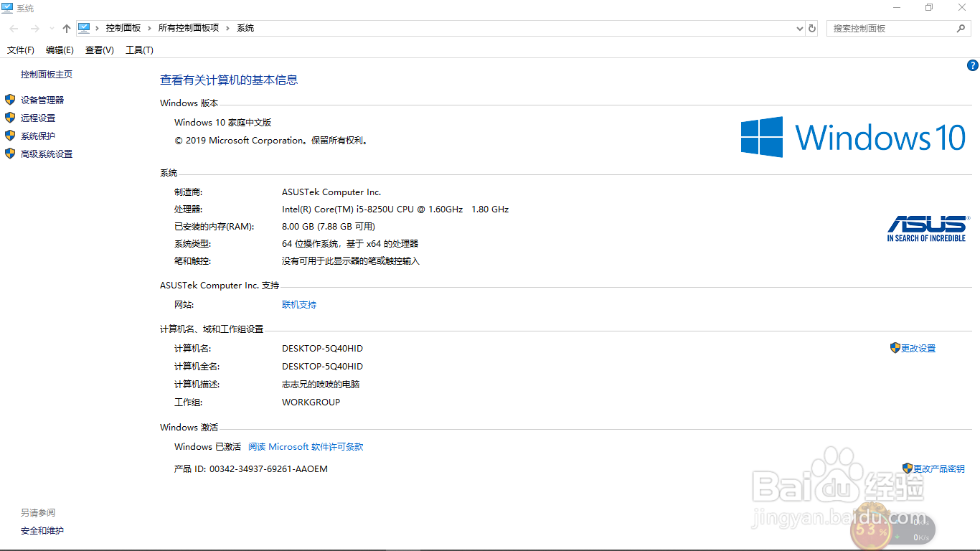This screenshot has height=551, width=980.
Task: Go up one level with the up arrow
Action: tap(67, 28)
